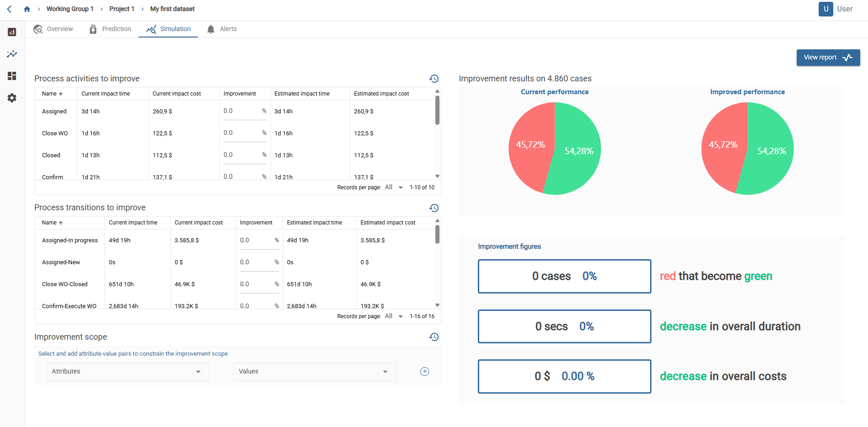Click the back arrow icon
The image size is (868, 427).
10,9
